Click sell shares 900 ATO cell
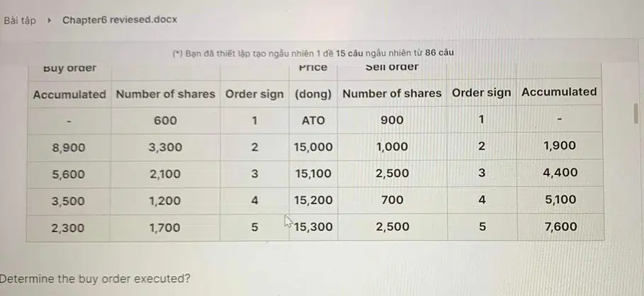 pos(392,120)
